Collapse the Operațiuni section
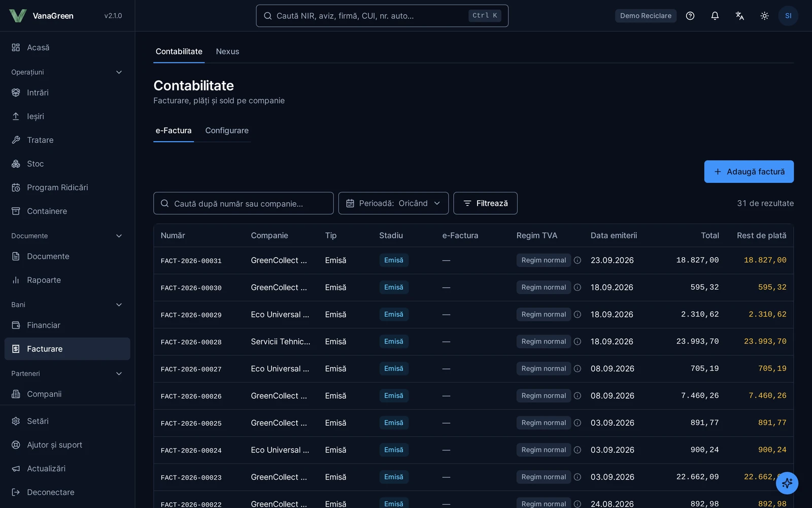 [67, 72]
